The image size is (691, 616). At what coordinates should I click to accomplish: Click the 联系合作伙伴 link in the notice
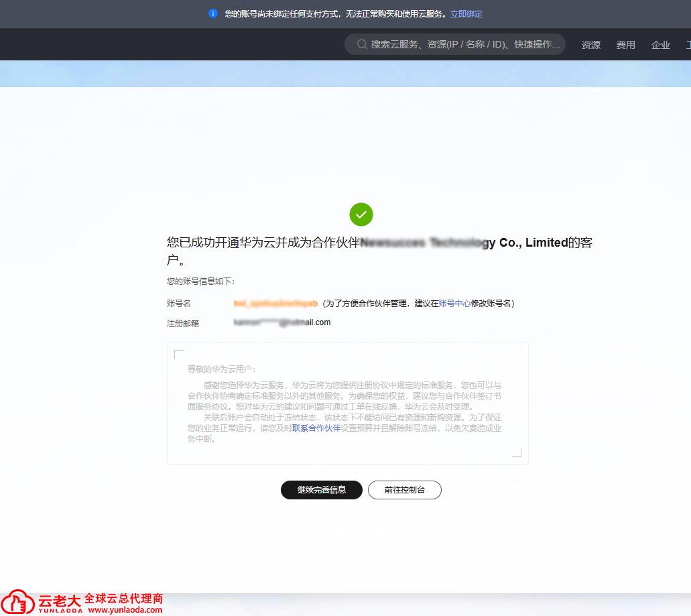[316, 428]
